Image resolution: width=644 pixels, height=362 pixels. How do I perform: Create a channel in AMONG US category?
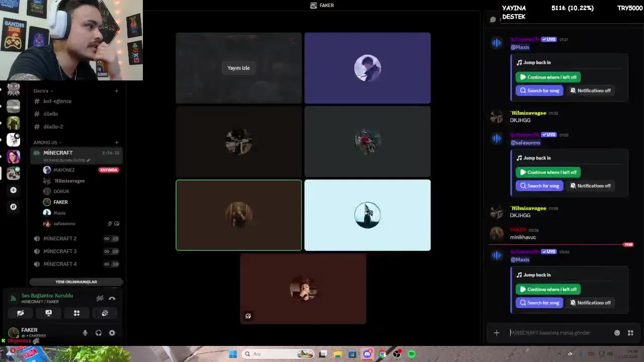point(117,143)
